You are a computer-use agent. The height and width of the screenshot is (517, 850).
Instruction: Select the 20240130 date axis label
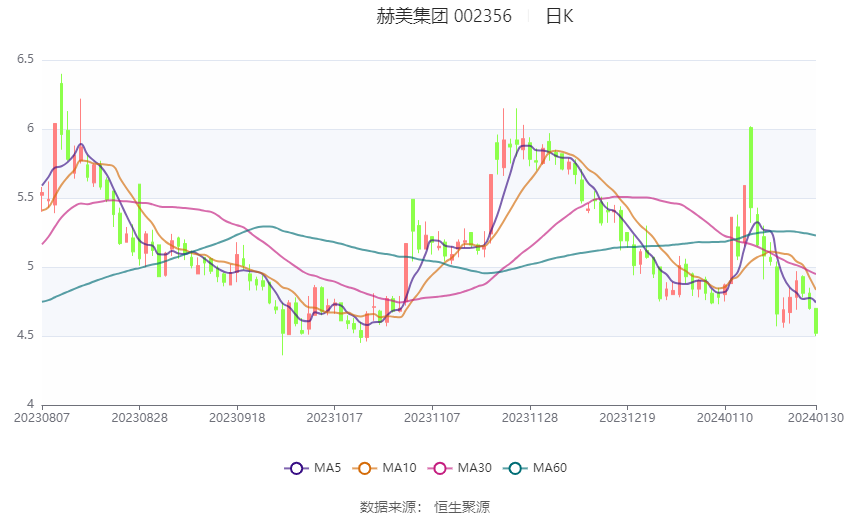tap(815, 418)
